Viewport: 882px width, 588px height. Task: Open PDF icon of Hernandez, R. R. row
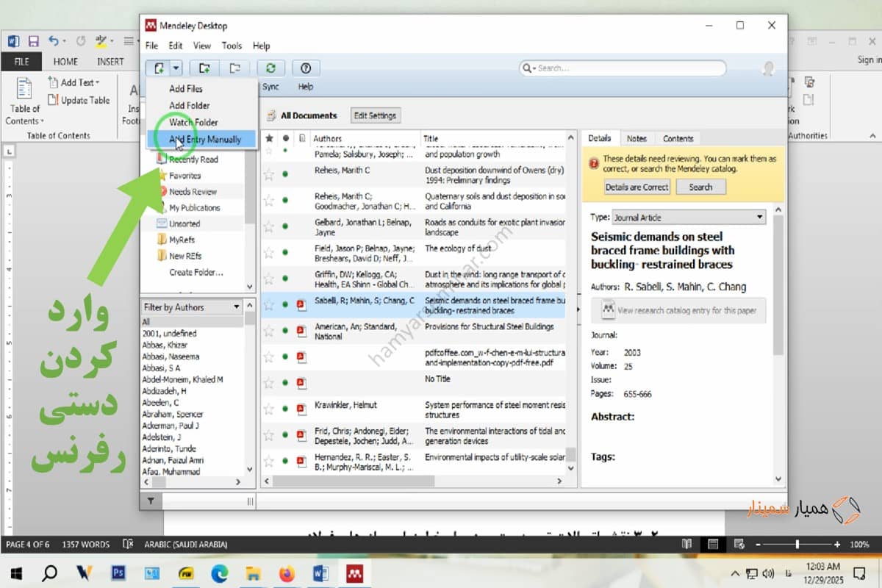click(x=301, y=462)
